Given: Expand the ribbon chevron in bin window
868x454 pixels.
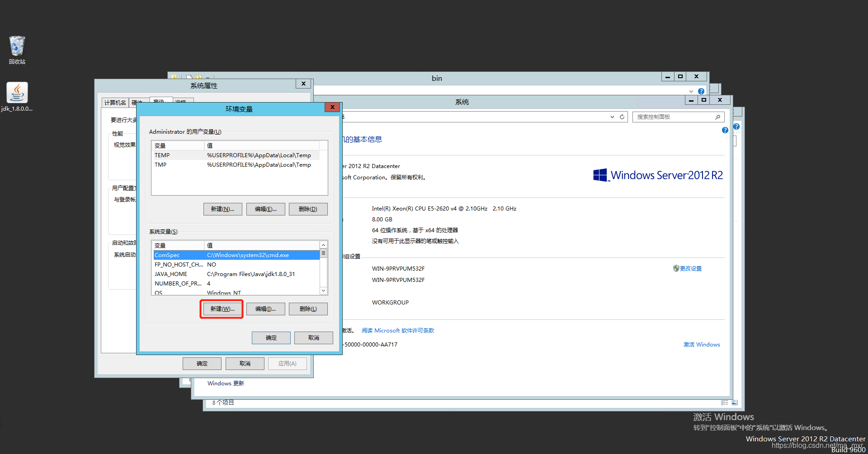Looking at the screenshot, I should pos(691,91).
